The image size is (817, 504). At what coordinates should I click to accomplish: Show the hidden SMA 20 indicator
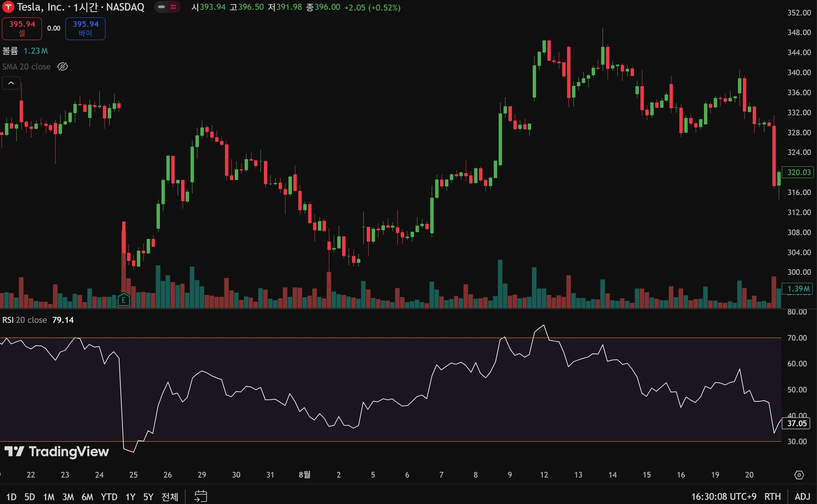click(63, 67)
